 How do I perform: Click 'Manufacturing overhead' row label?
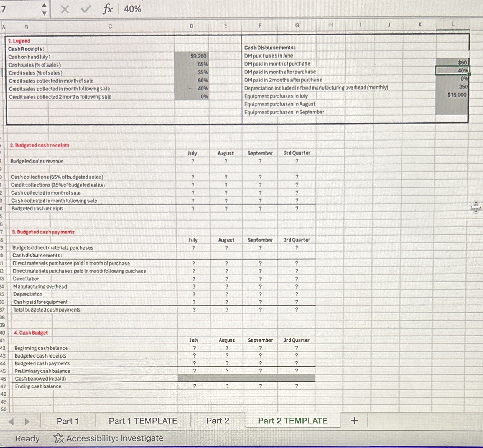(x=40, y=287)
